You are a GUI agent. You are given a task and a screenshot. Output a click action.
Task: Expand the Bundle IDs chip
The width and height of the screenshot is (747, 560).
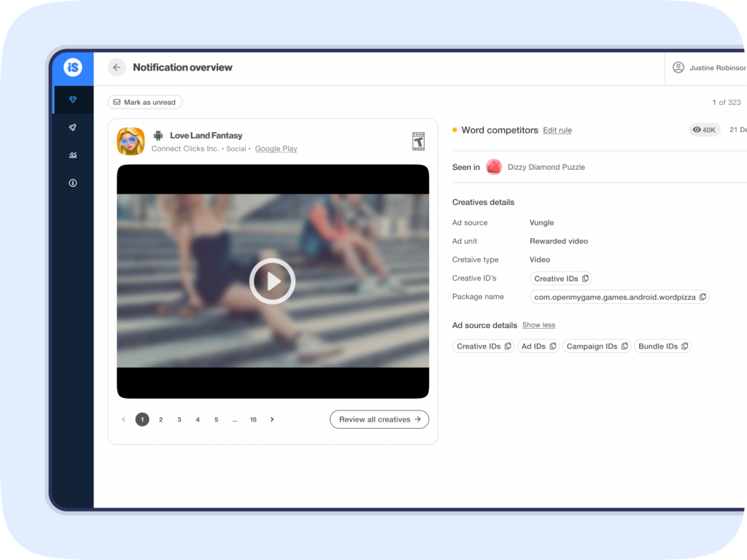point(662,346)
